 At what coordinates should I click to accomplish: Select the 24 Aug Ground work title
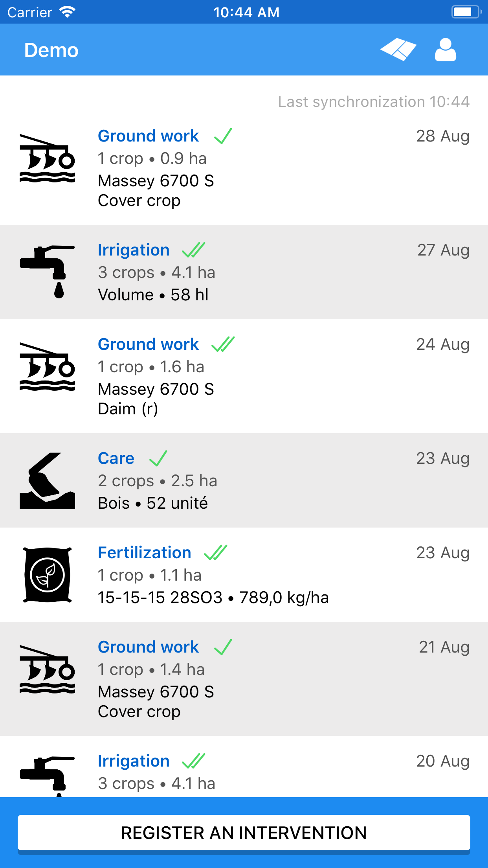tap(148, 344)
